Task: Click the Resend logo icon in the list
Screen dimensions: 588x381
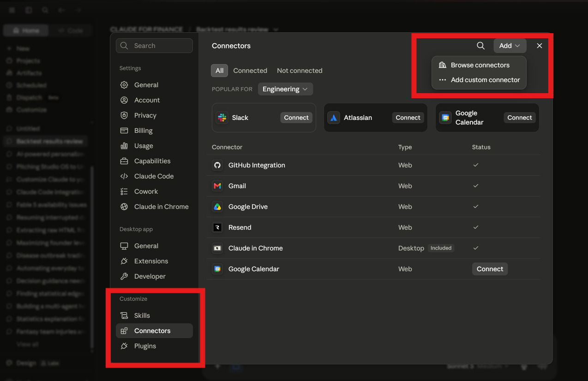Action: click(x=217, y=227)
